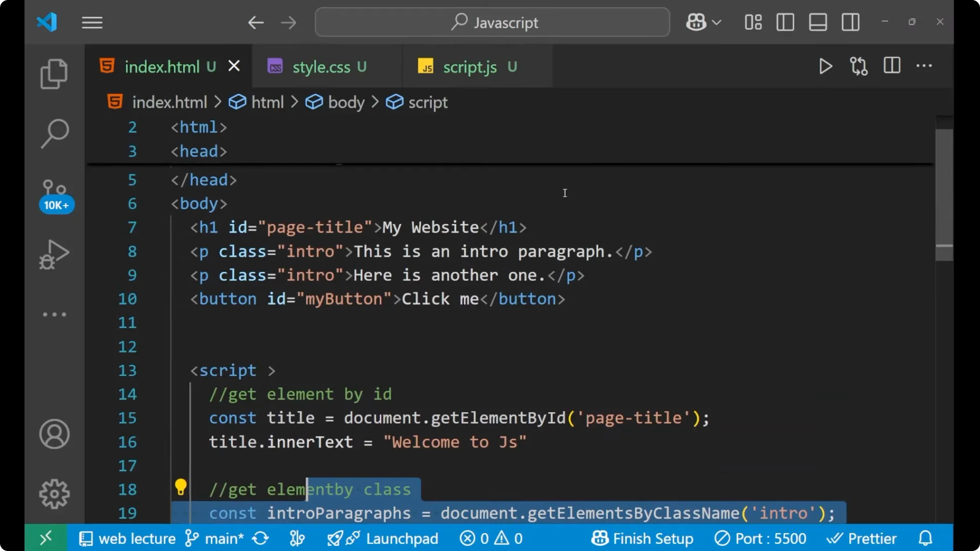
Task: Open the body breadcrumb dropdown
Action: 346,102
